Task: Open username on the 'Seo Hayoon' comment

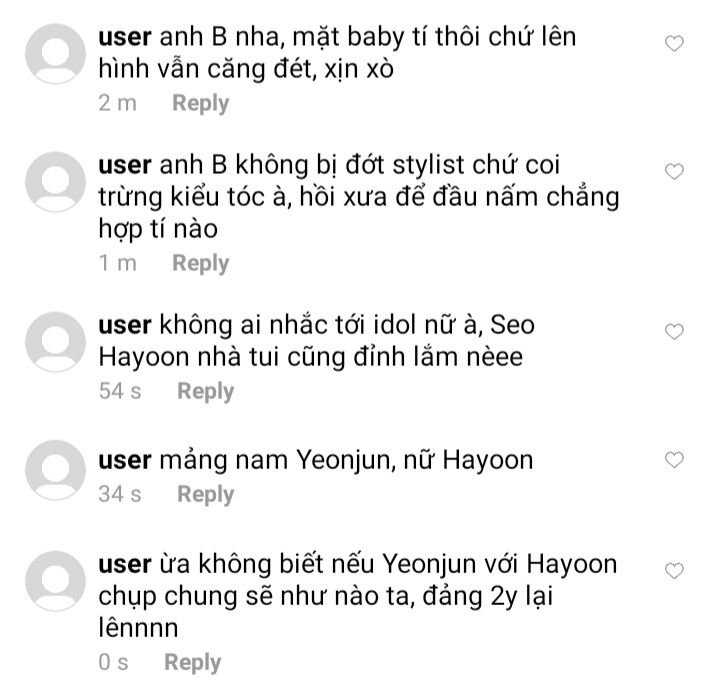Action: click(125, 326)
